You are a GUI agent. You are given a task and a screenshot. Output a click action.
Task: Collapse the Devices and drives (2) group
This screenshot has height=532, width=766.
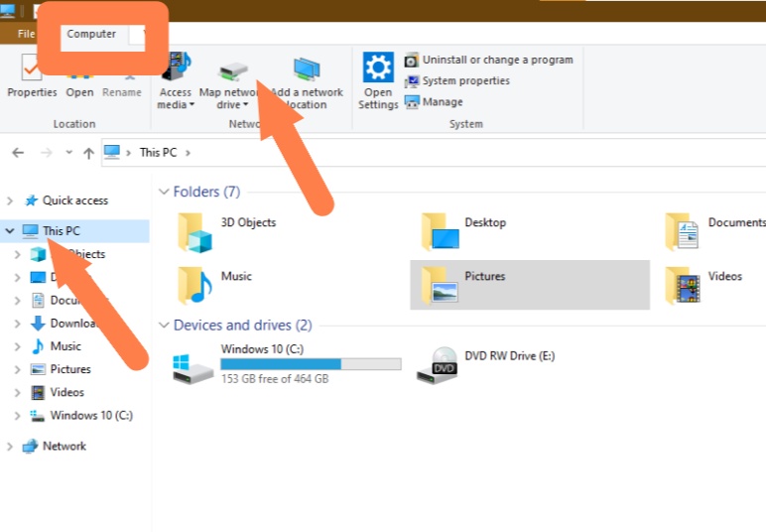[x=164, y=325]
